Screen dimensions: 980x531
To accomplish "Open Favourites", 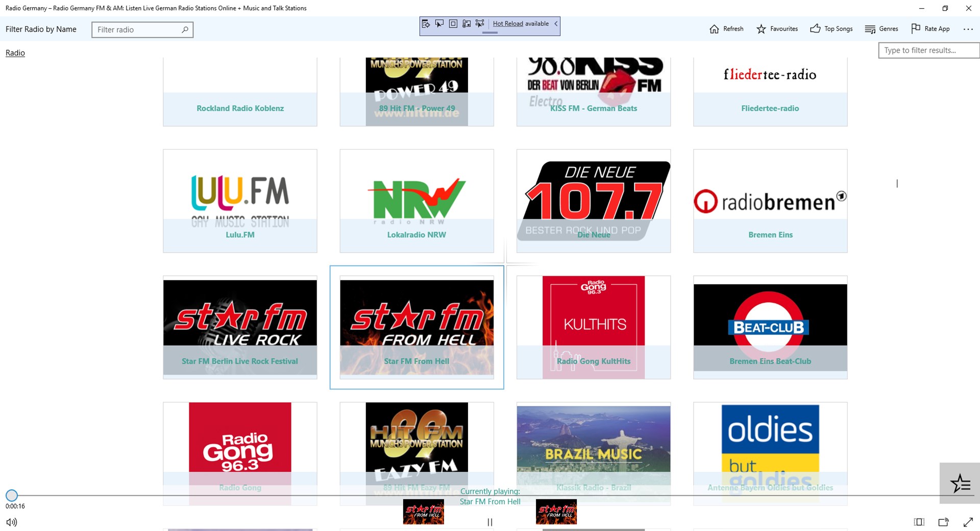I will tap(777, 29).
